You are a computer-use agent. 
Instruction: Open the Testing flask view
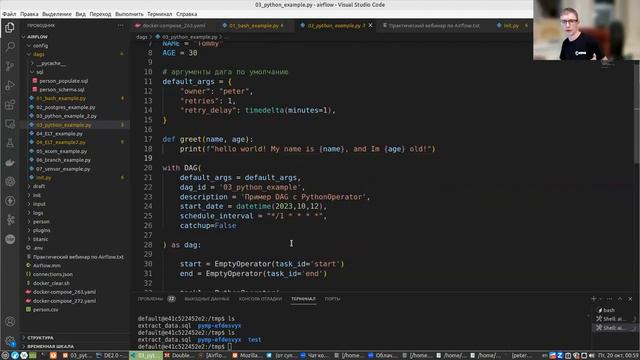click(10, 143)
